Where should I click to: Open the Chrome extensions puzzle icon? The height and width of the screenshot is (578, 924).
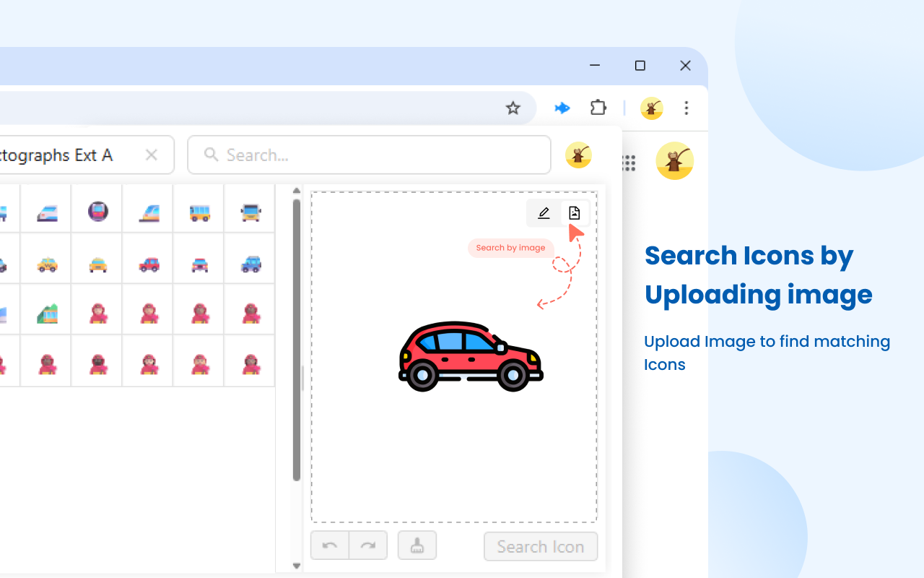(x=598, y=108)
